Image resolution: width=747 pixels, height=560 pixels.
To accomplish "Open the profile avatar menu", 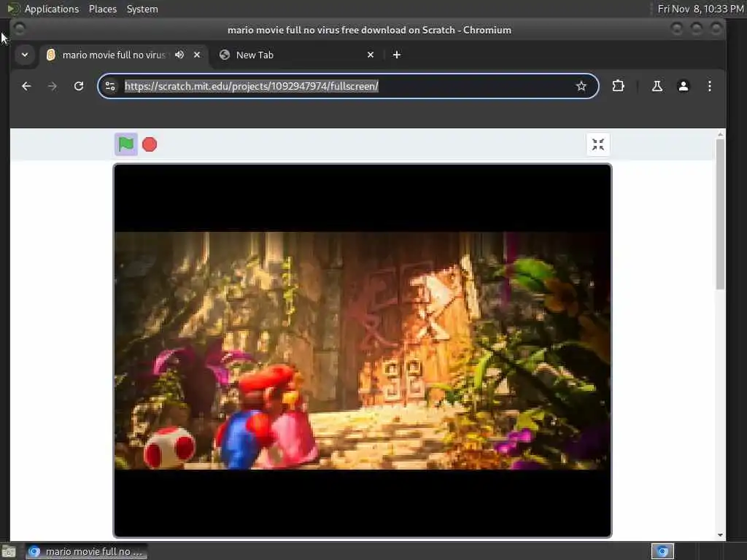I will [683, 86].
